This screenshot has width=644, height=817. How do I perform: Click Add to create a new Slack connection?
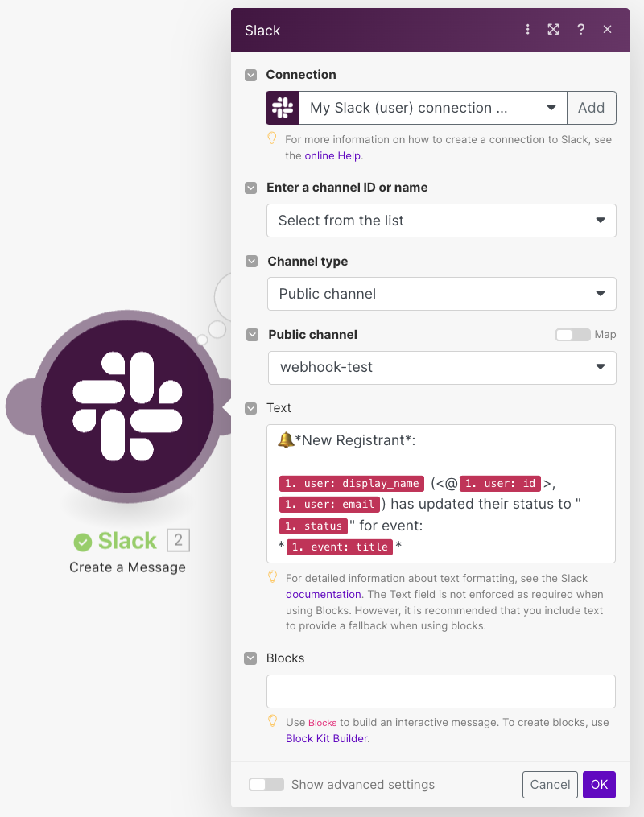coord(592,107)
